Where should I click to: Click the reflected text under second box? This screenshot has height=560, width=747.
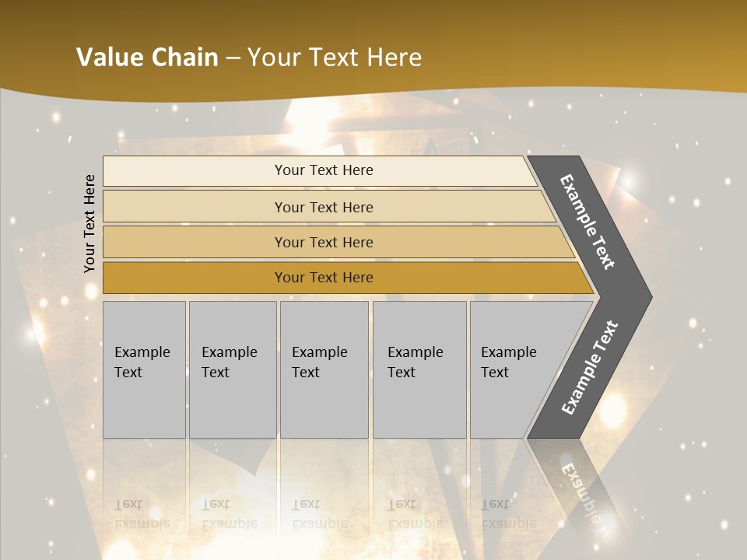pos(229,513)
